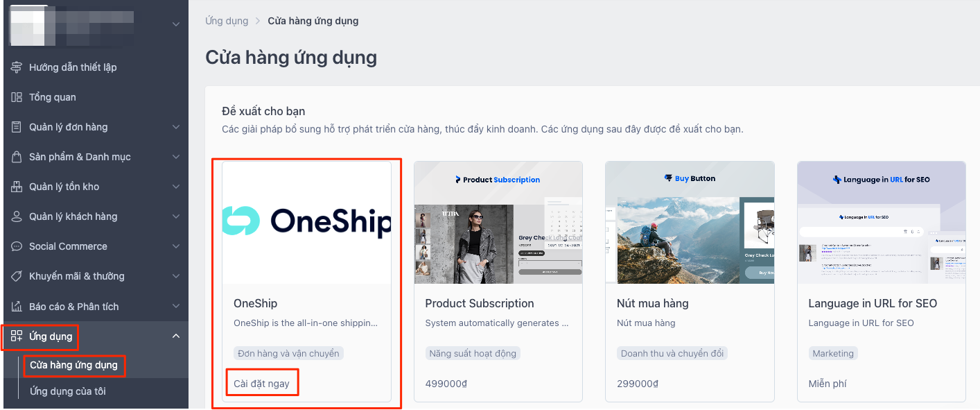Collapse the Ứng dụng menu chevron
Viewport: 980px width, 410px height.
click(x=176, y=336)
